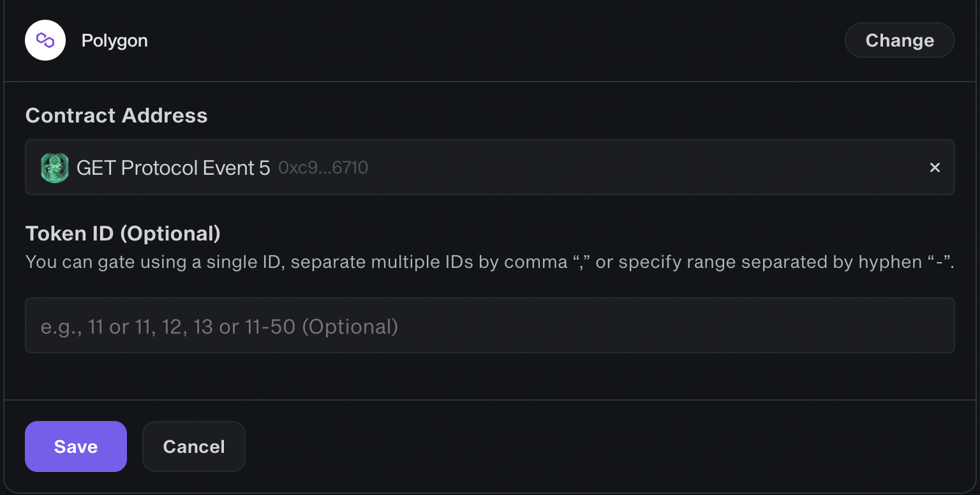Click the purple Save button

76,447
